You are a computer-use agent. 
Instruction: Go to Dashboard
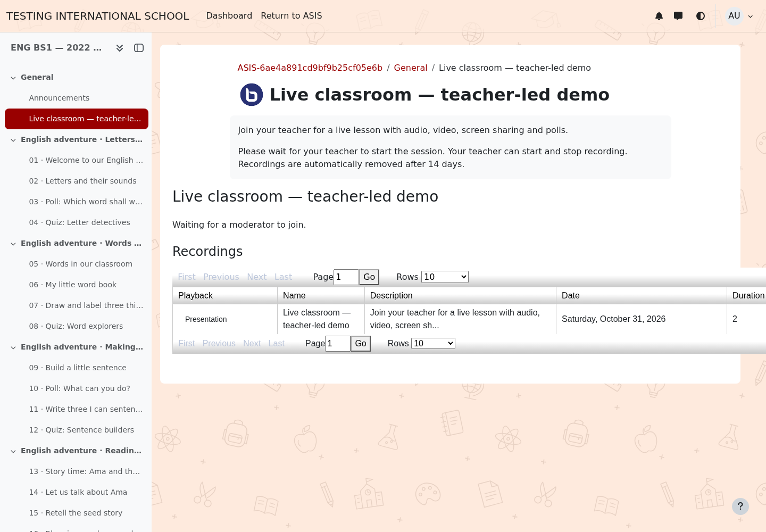point(229,16)
